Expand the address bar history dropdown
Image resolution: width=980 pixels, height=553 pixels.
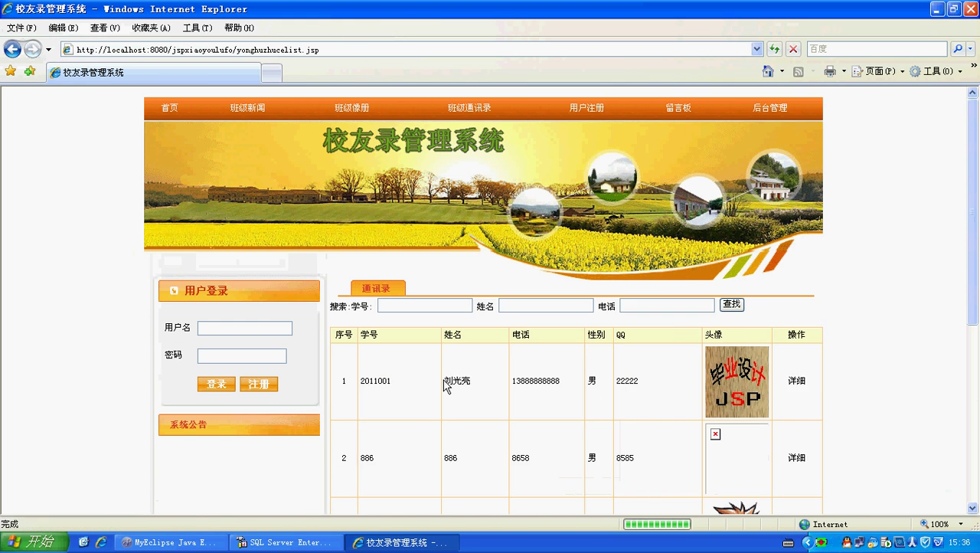pyautogui.click(x=757, y=49)
